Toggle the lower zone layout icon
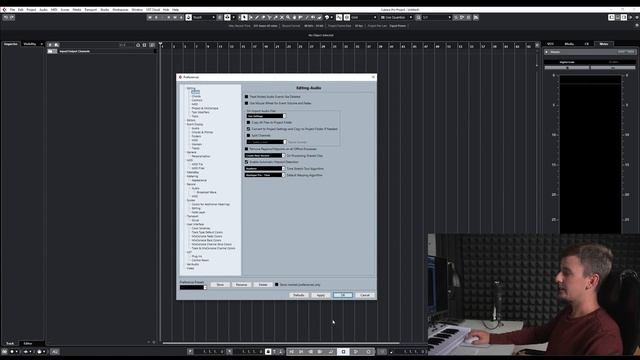Viewport: 640px width, 360px height. [x=618, y=17]
